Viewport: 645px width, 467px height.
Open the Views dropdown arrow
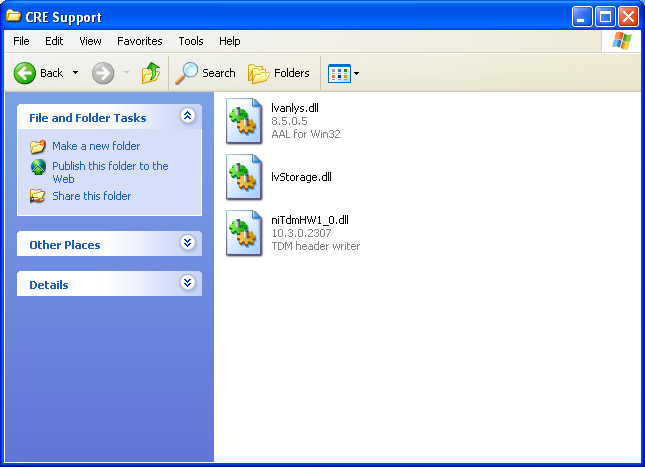356,74
